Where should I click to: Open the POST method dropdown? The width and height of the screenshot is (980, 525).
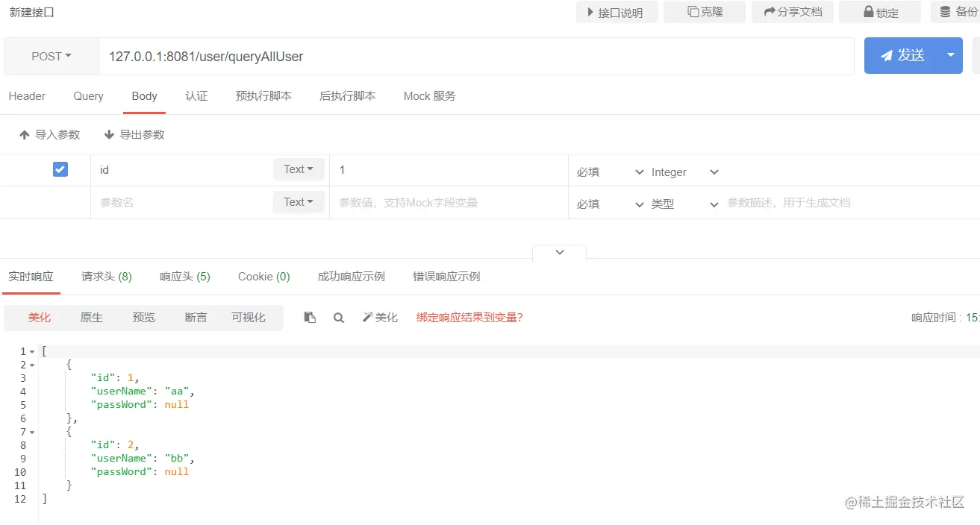point(49,55)
